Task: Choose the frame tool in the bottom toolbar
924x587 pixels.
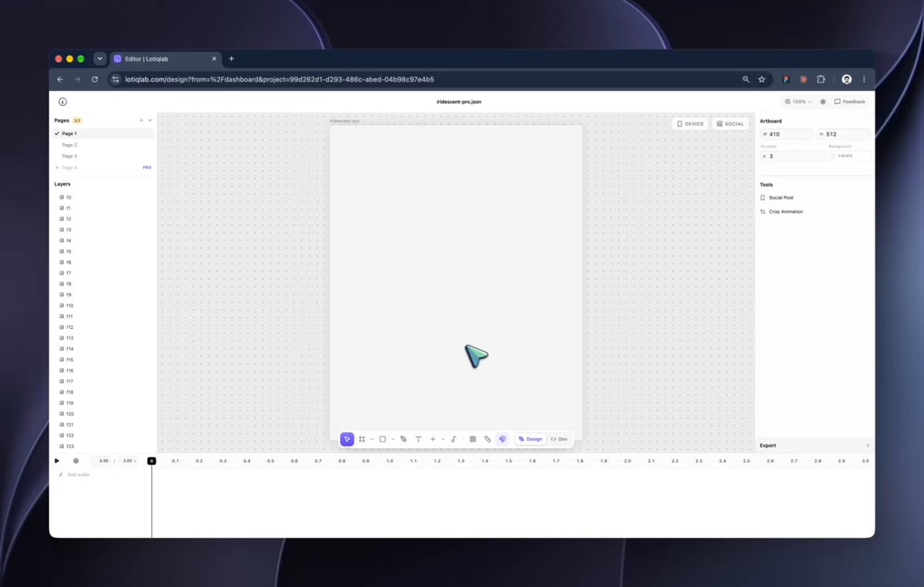Action: pos(362,439)
